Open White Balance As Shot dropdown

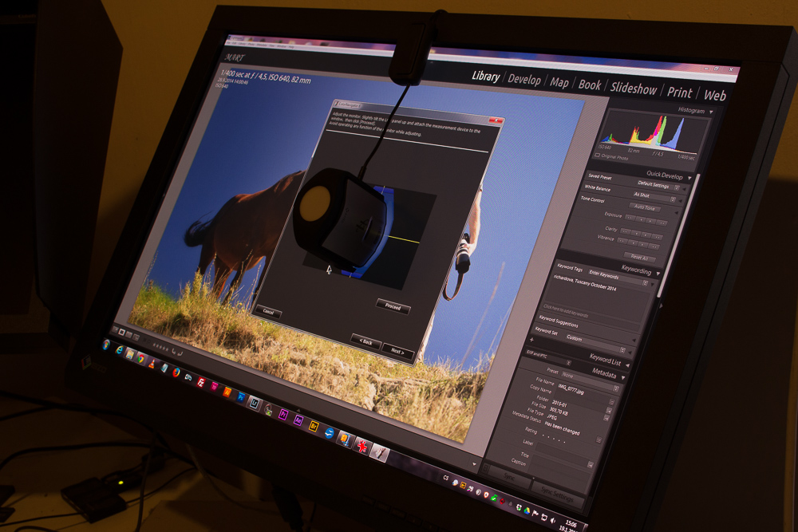(654, 196)
